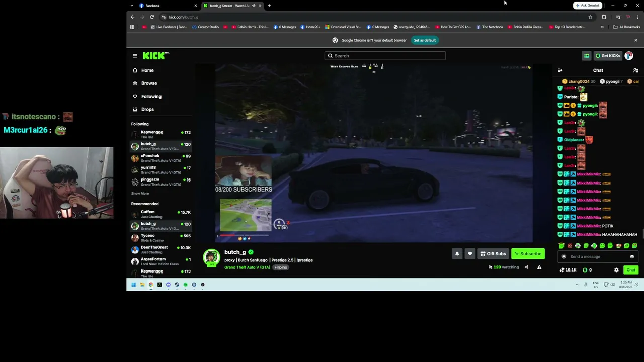Mute the butch_g Stream tab's audio icon
644x362 pixels.
pyautogui.click(x=253, y=6)
